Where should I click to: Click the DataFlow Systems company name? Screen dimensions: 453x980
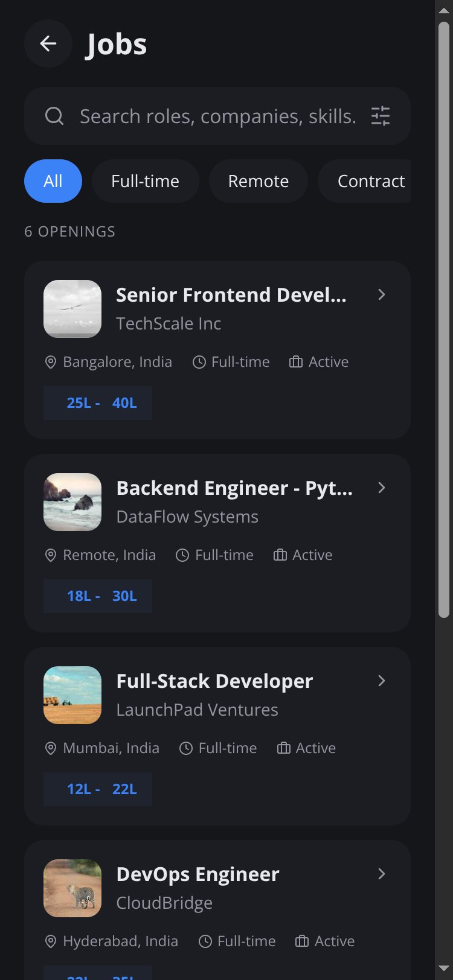187,517
